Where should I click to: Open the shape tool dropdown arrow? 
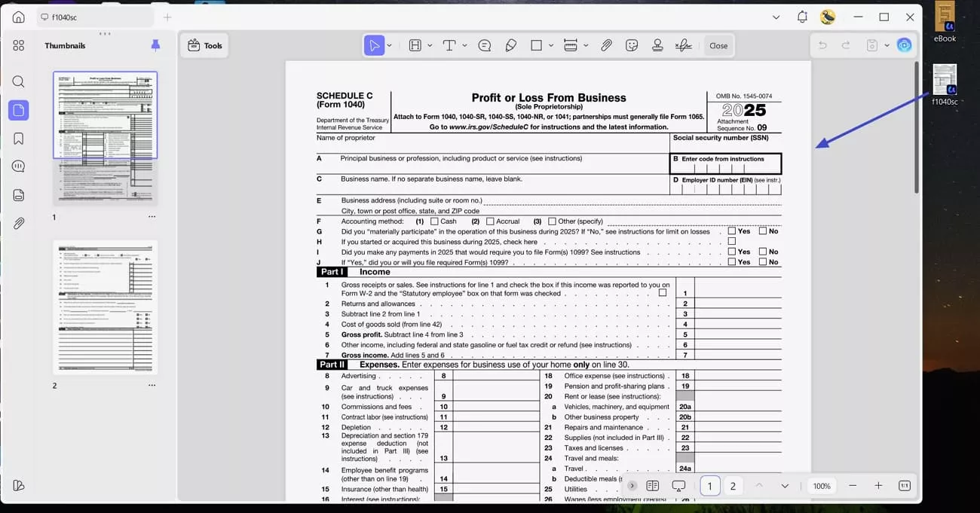pyautogui.click(x=550, y=45)
